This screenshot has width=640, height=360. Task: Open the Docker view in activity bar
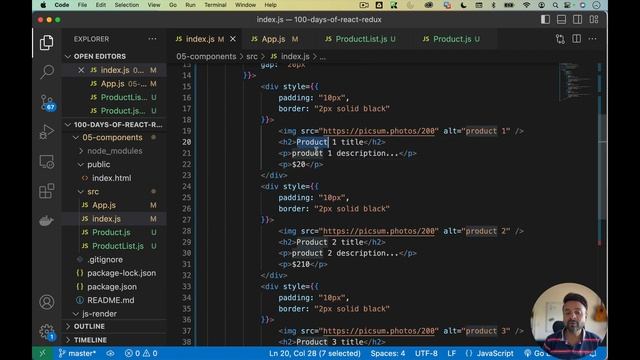[x=46, y=221]
